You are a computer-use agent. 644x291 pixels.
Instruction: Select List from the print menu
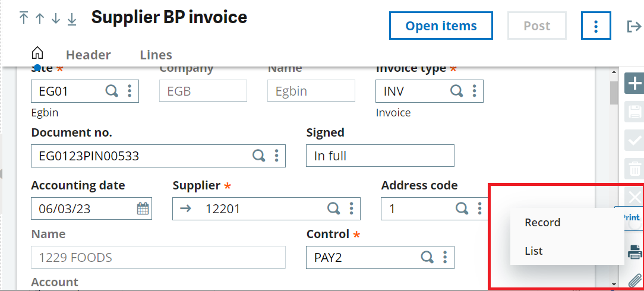[533, 251]
